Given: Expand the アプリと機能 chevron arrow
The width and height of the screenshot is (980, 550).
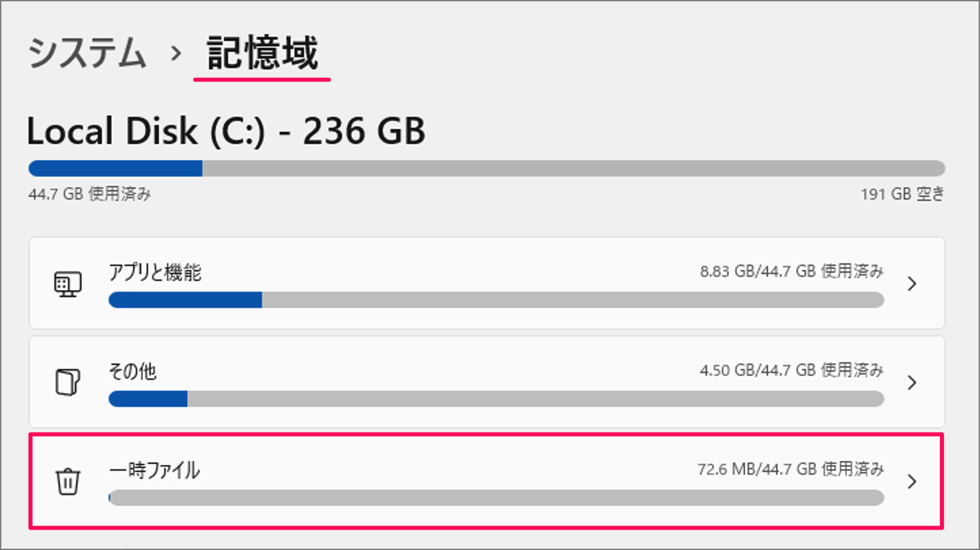Looking at the screenshot, I should pyautogui.click(x=912, y=283).
